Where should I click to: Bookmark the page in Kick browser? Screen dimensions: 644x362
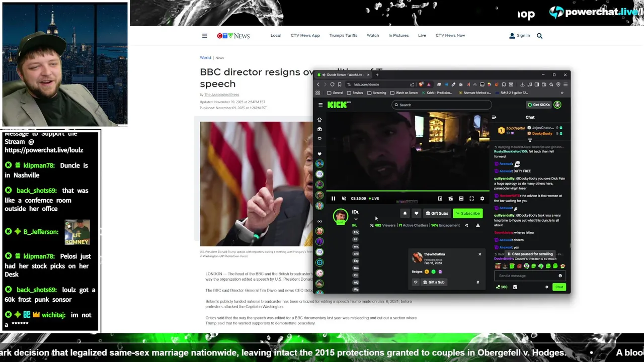pyautogui.click(x=340, y=84)
